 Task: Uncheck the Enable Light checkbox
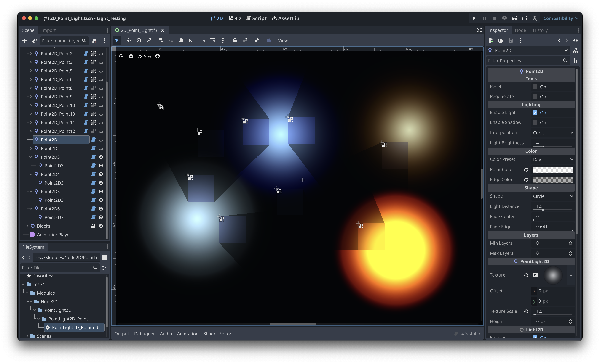(535, 112)
